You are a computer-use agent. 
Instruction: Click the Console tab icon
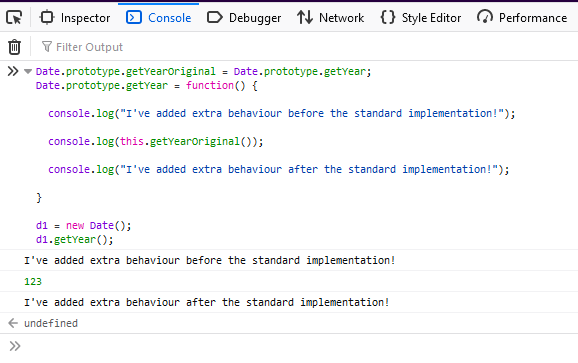(133, 17)
